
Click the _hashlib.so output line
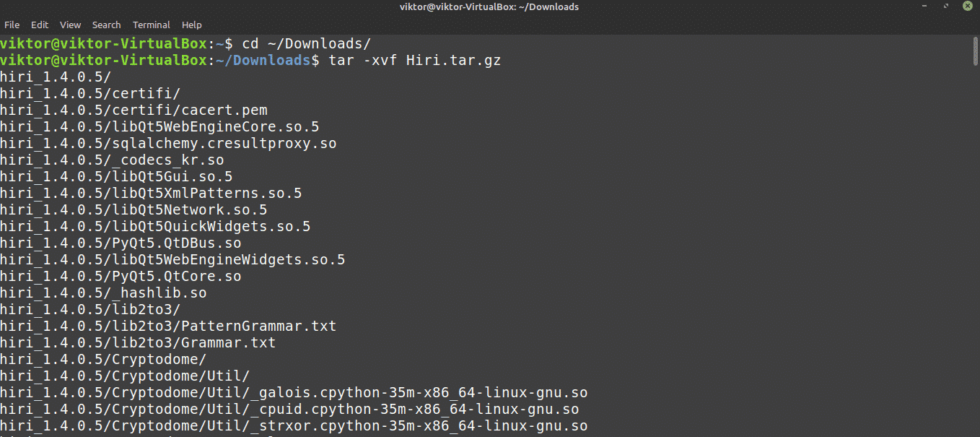(103, 293)
